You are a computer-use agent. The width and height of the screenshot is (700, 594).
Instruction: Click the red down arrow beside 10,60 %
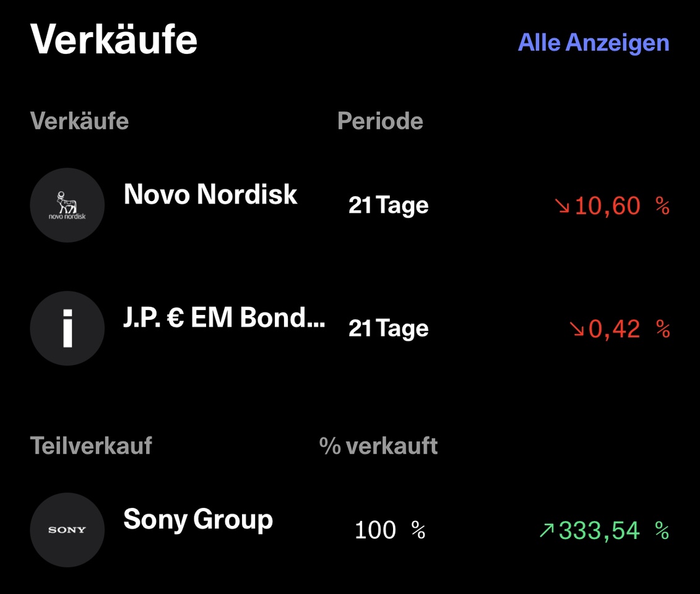click(562, 206)
